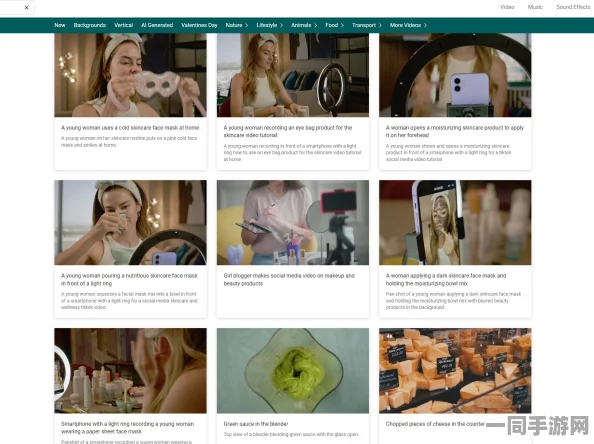
Task: Expand the Nature category chevron
Action: 247,25
